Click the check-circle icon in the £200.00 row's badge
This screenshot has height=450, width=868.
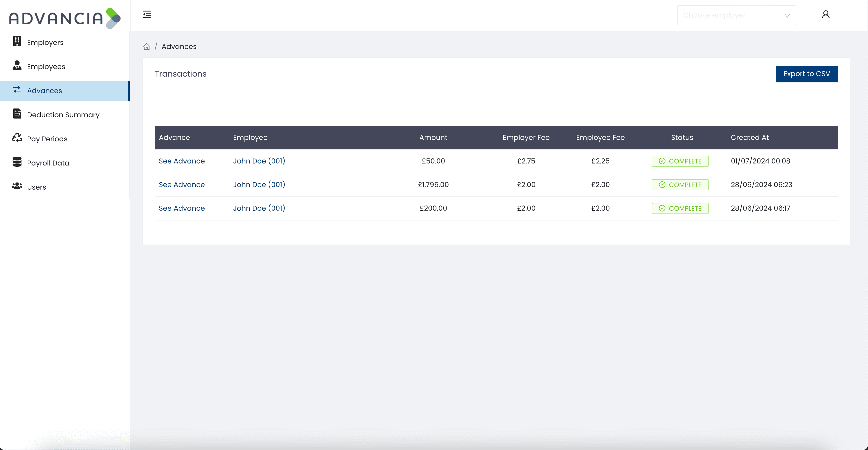pos(662,208)
